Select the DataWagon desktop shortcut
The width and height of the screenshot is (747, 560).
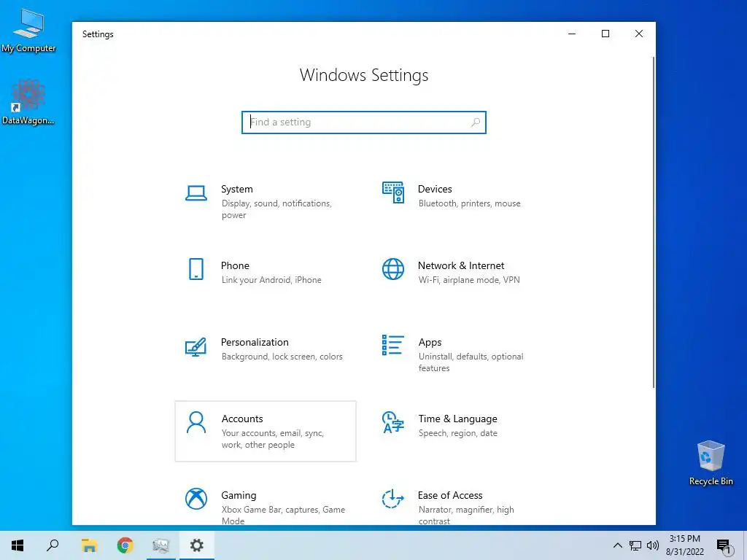point(28,102)
